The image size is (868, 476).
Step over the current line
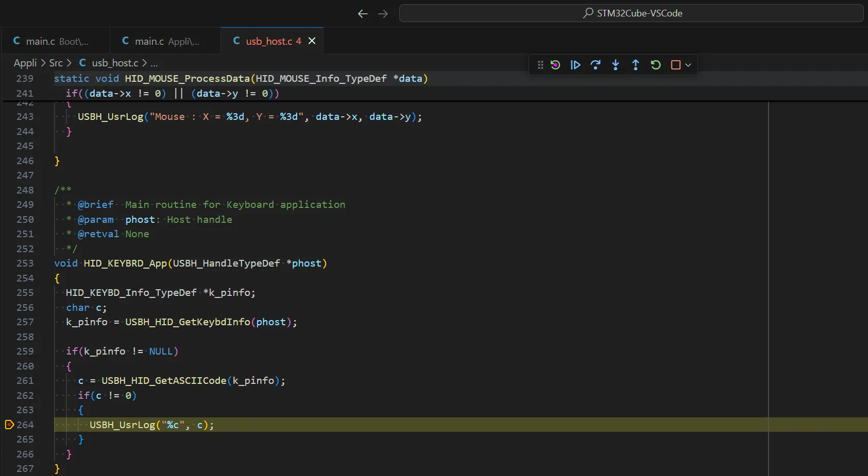coord(596,65)
